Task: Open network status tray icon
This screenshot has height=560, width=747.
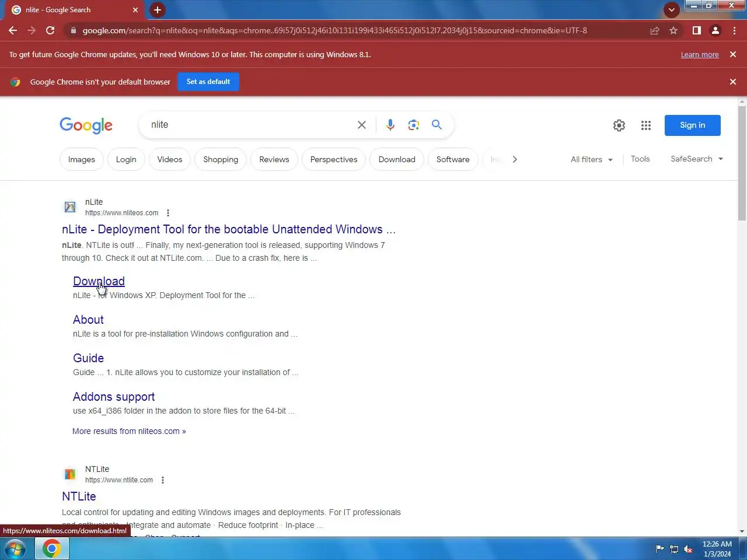Action: (x=674, y=549)
